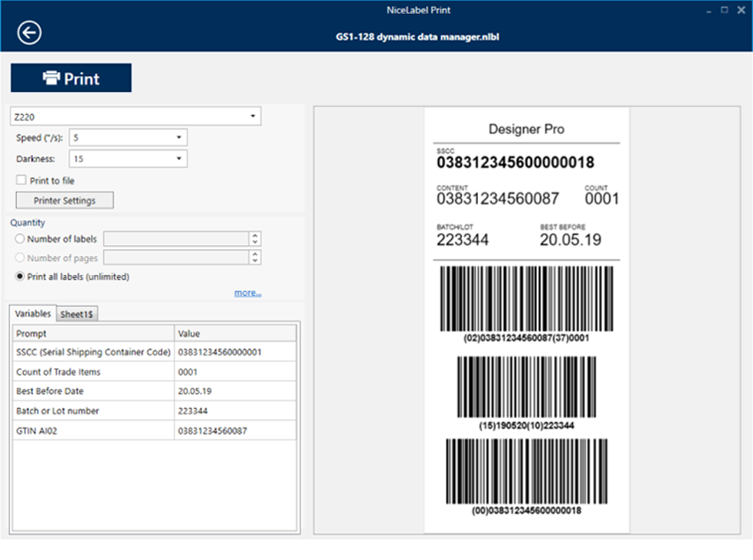This screenshot has height=560, width=753.
Task: Edit the SSCC value cell
Action: [235, 352]
